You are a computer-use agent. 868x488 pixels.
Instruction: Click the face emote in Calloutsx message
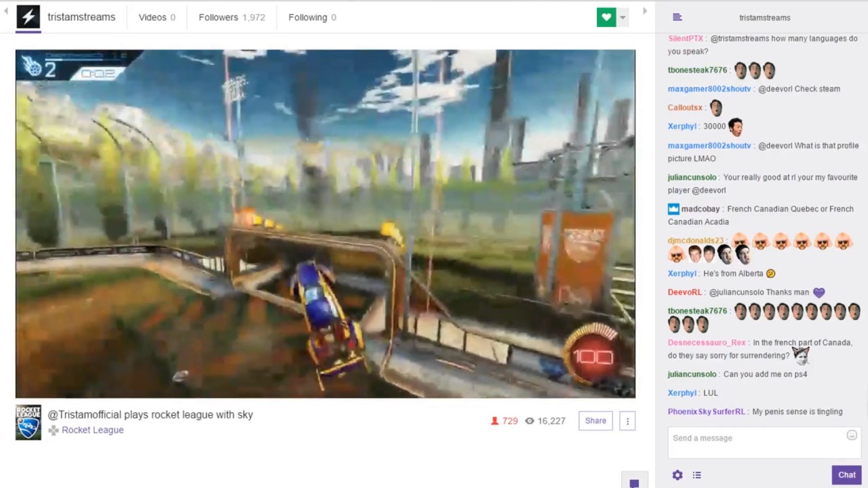716,107
